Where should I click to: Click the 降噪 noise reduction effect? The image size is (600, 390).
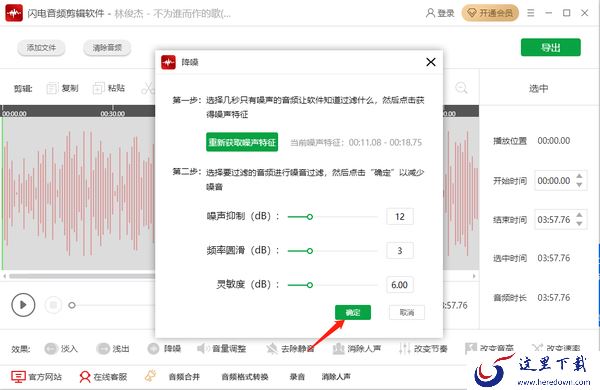pyautogui.click(x=164, y=349)
